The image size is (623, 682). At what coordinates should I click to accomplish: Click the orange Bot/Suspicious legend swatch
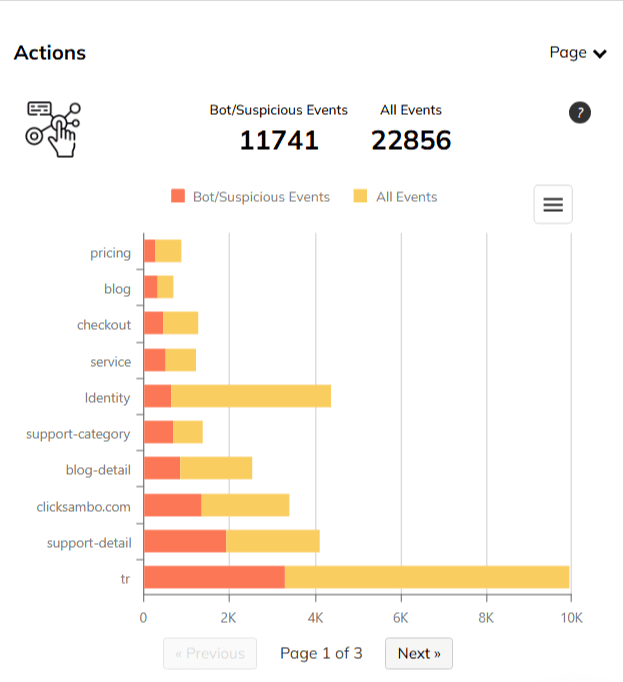pos(179,197)
